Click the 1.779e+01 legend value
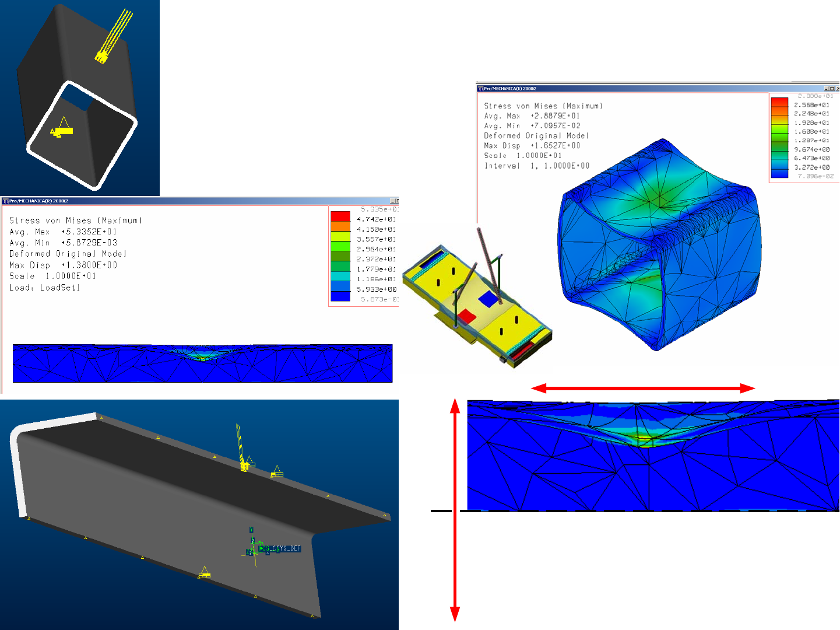 coord(377,269)
